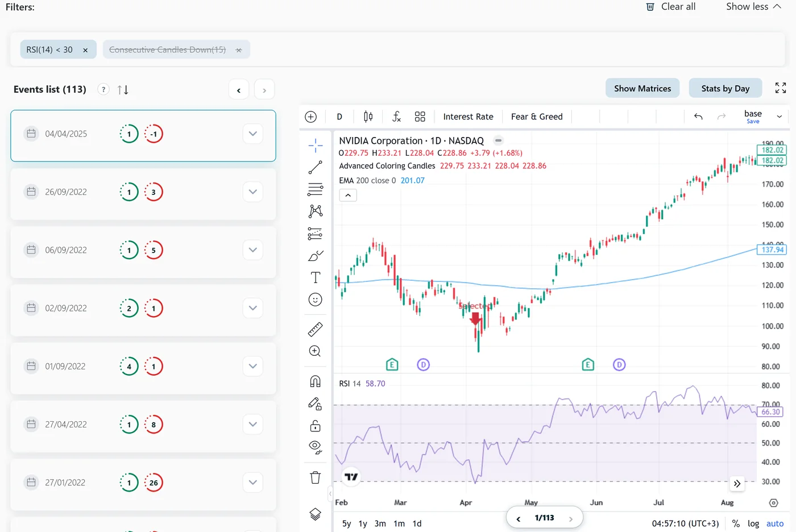Click Show less to collapse filters
The width and height of the screenshot is (796, 532).
tap(754, 7)
